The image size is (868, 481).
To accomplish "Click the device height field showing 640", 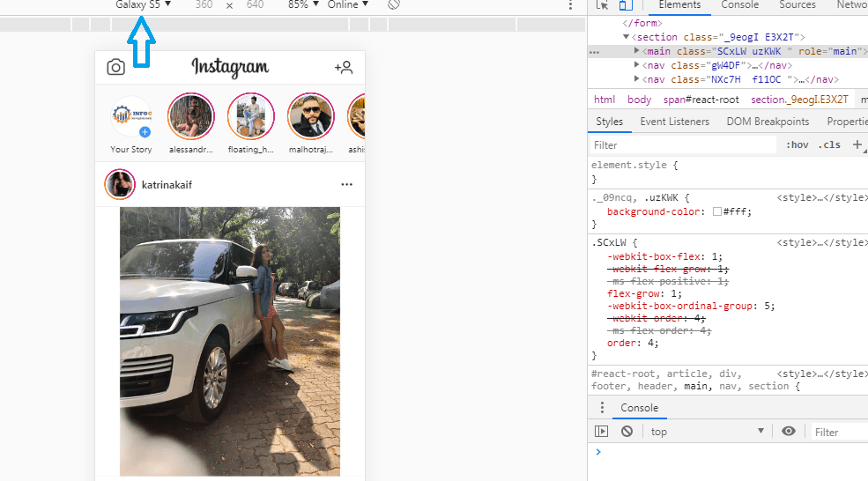I will tap(255, 4).
